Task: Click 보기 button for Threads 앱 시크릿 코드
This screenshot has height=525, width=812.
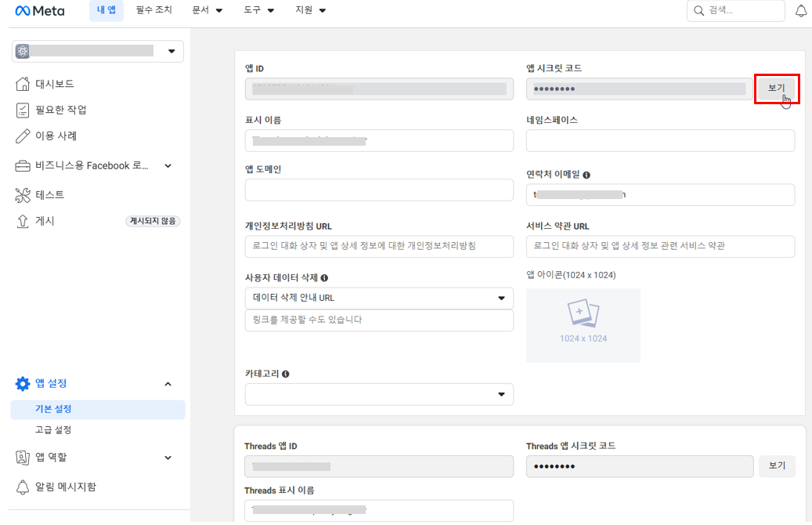Action: click(x=777, y=466)
